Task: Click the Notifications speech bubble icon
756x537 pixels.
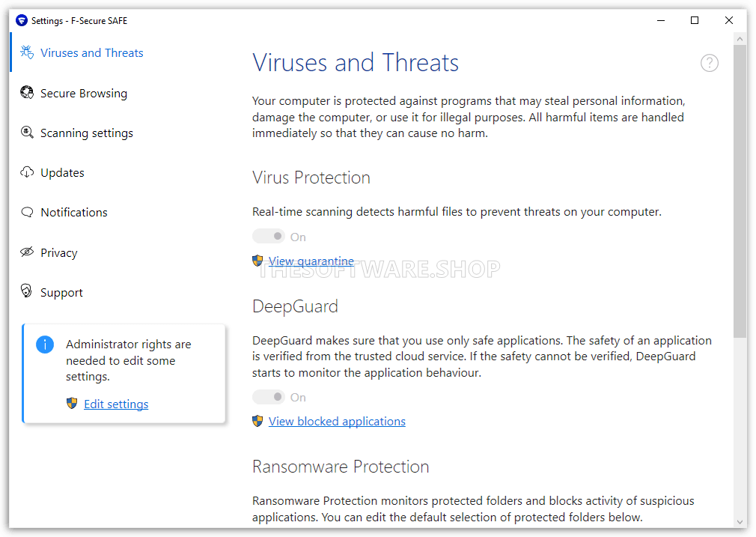Action: pyautogui.click(x=27, y=212)
